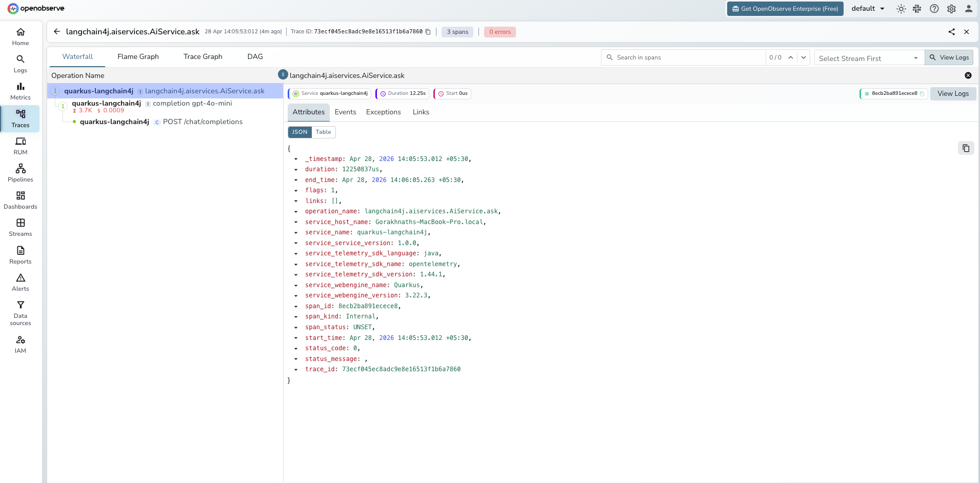Open the default organization dropdown
The image size is (980, 483).
868,8
